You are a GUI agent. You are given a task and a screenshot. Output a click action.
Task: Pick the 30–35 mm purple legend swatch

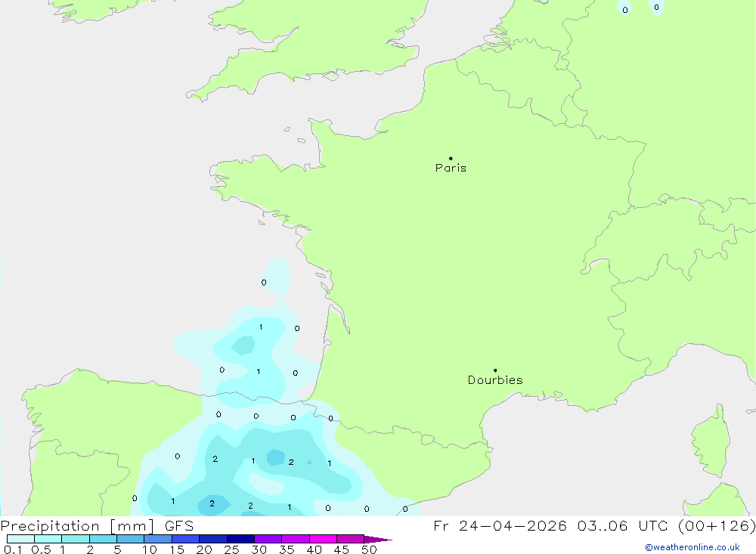click(x=268, y=539)
